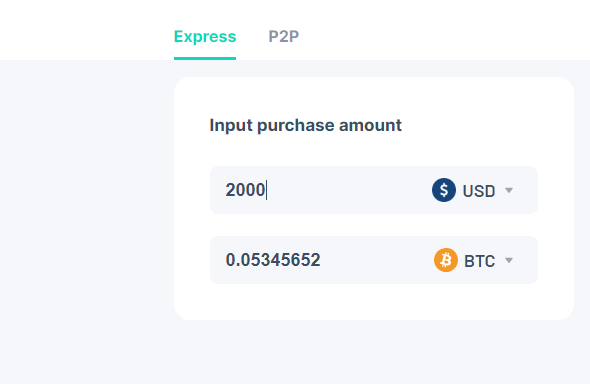Image resolution: width=590 pixels, height=384 pixels.
Task: Click the gray page background beside the card
Action: pyautogui.click(x=87, y=222)
